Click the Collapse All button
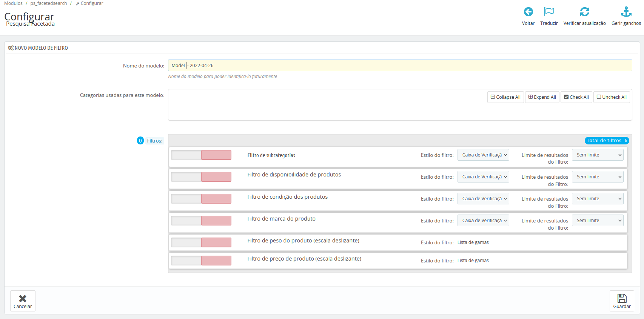Viewport: 644px width, 319px height. pyautogui.click(x=505, y=97)
